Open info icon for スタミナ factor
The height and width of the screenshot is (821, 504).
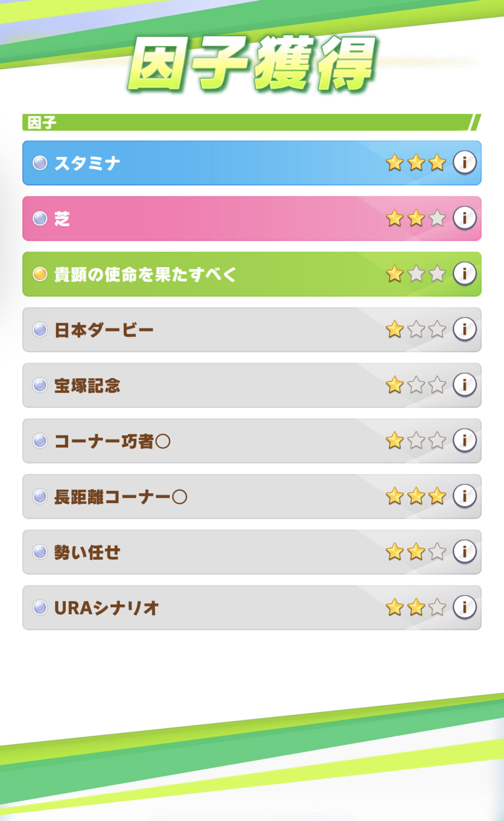[x=464, y=162]
